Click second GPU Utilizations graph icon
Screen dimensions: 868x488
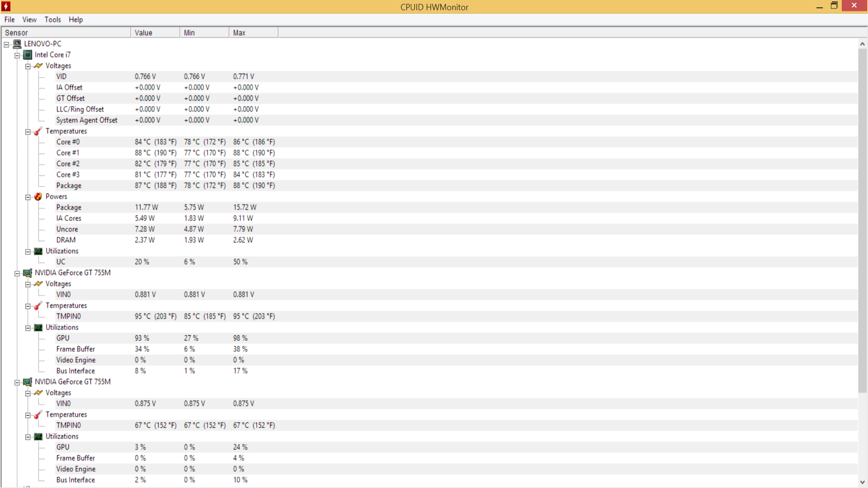(x=38, y=436)
